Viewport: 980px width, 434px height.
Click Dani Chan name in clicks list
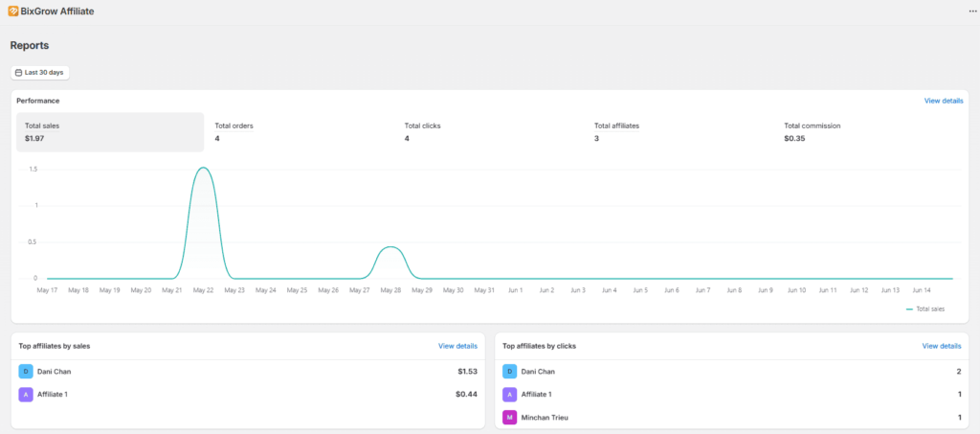tap(538, 372)
